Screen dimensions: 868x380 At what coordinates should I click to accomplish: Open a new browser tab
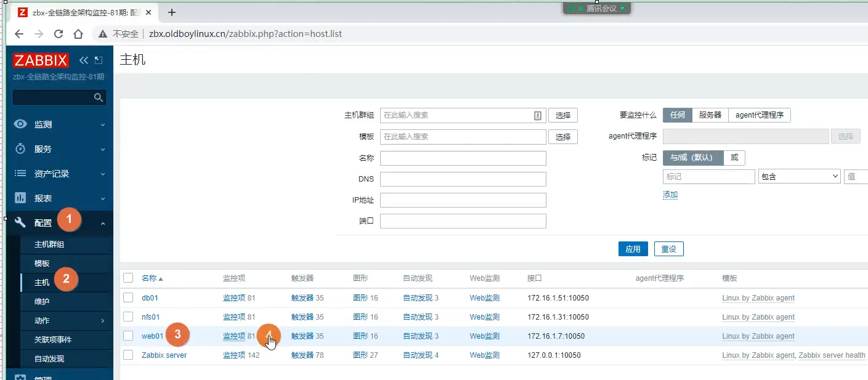[x=172, y=12]
